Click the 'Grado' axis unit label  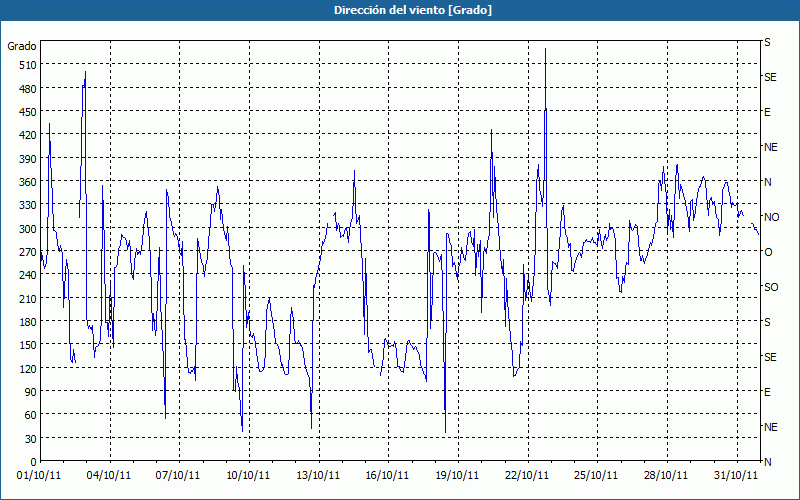point(22,46)
